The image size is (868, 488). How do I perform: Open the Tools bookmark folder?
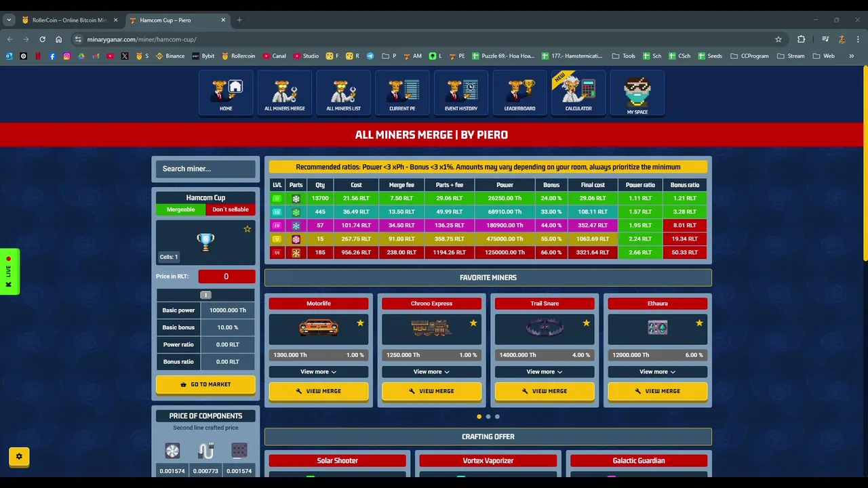624,56
